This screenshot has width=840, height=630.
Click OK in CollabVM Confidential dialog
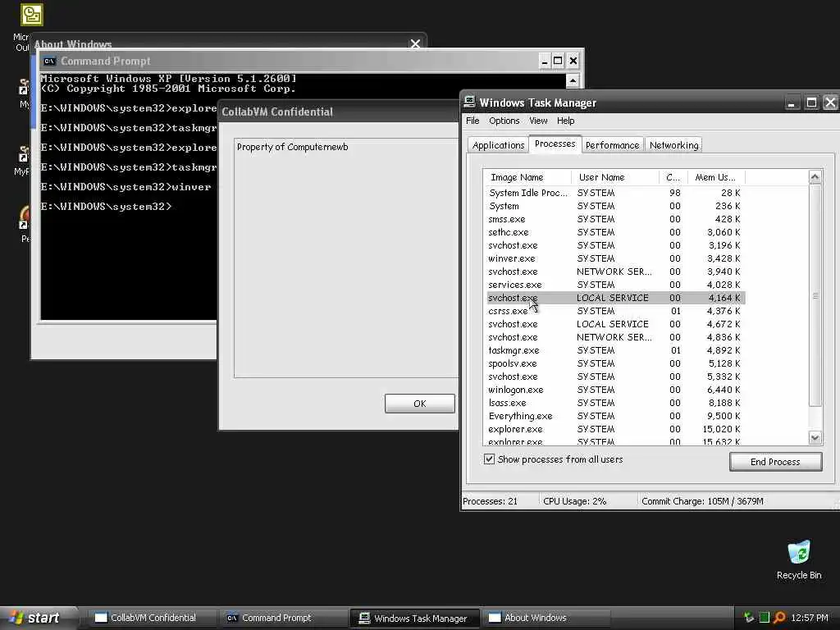(419, 404)
